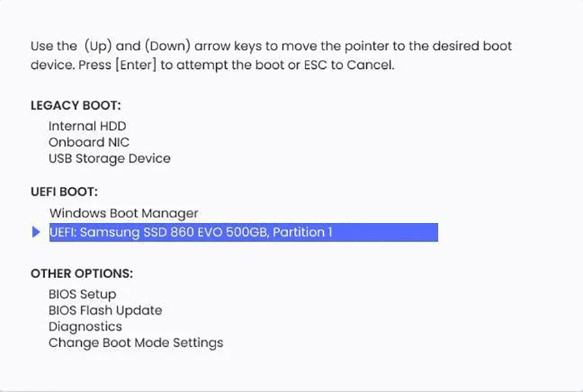Viewport: 583px width, 392px height.
Task: Click the "(Up)" arrow key hint
Action: pos(97,47)
